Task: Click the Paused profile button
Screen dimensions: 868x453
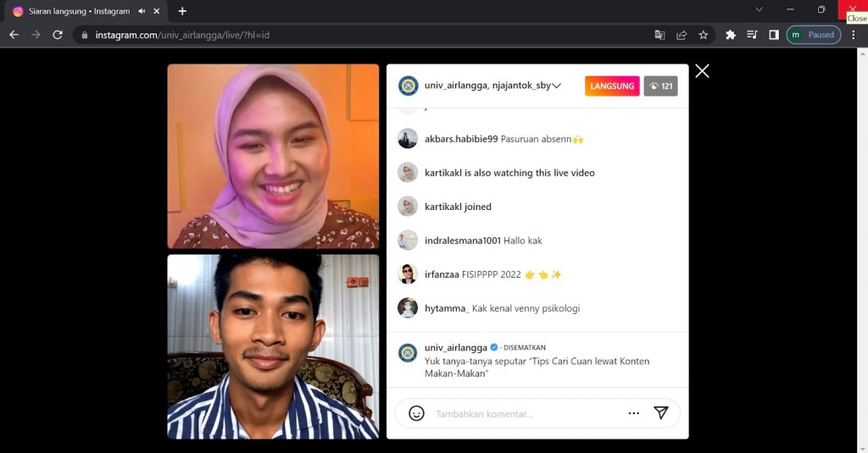Action: [813, 35]
